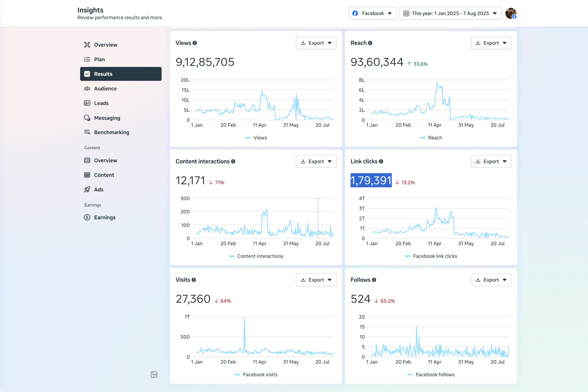The width and height of the screenshot is (588, 392).
Task: Toggle the Views legend series
Action: pyautogui.click(x=256, y=138)
